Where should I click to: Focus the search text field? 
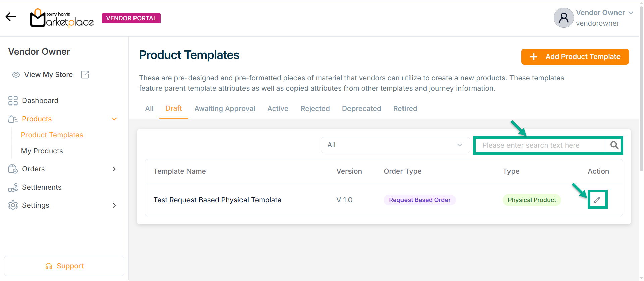click(540, 145)
